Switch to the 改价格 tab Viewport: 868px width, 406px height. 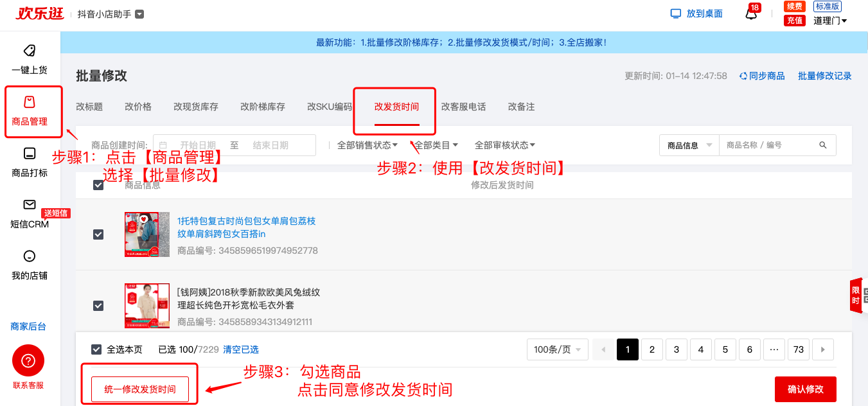138,107
